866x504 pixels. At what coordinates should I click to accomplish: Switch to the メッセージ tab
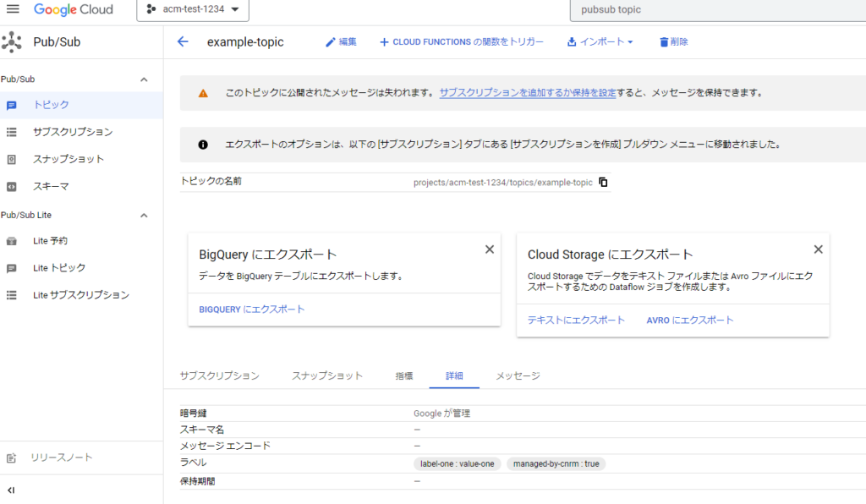tap(518, 376)
